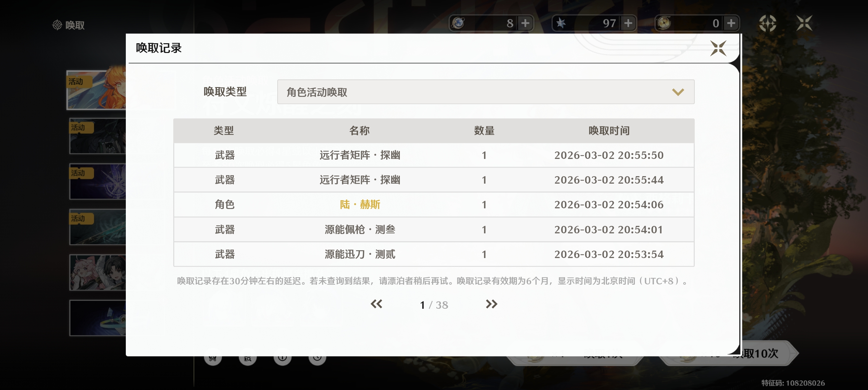
Task: Click the gold 陆·赫斯 character name
Action: tap(360, 204)
